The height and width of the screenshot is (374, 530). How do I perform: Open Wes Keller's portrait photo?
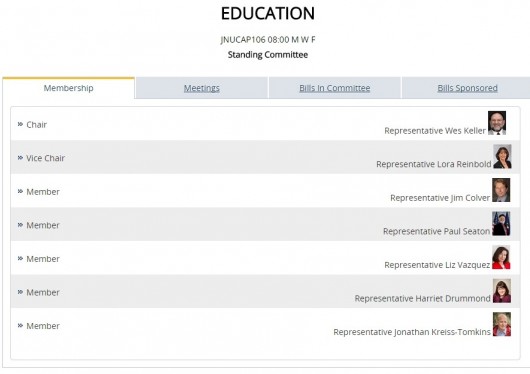point(497,123)
